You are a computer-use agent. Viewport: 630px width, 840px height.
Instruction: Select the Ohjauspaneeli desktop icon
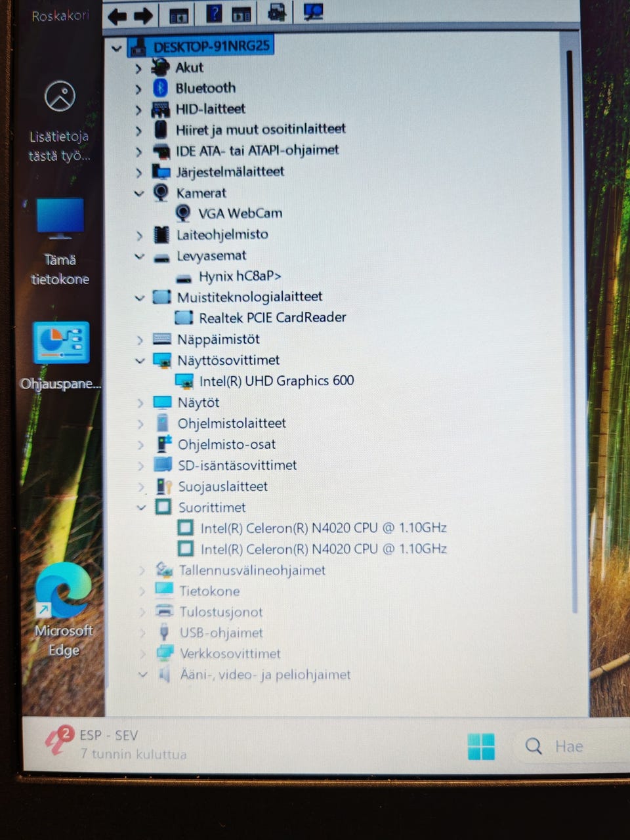click(x=60, y=356)
